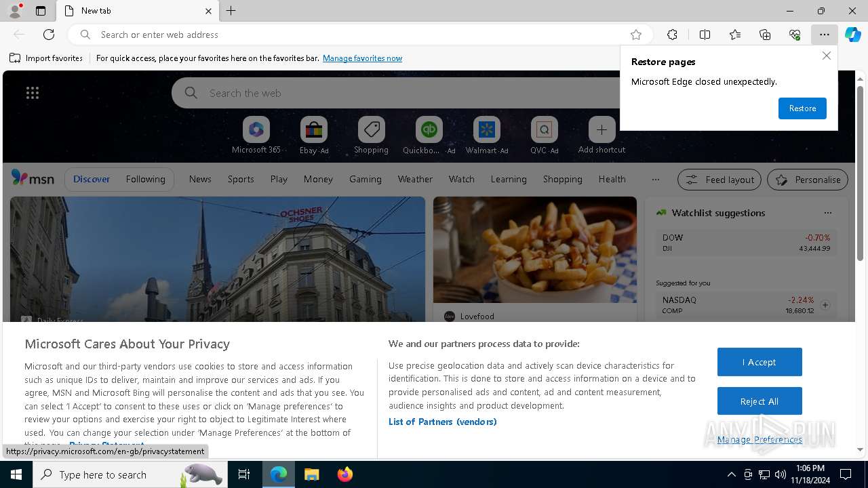Open the Money menu item
The image size is (868, 488).
click(318, 179)
